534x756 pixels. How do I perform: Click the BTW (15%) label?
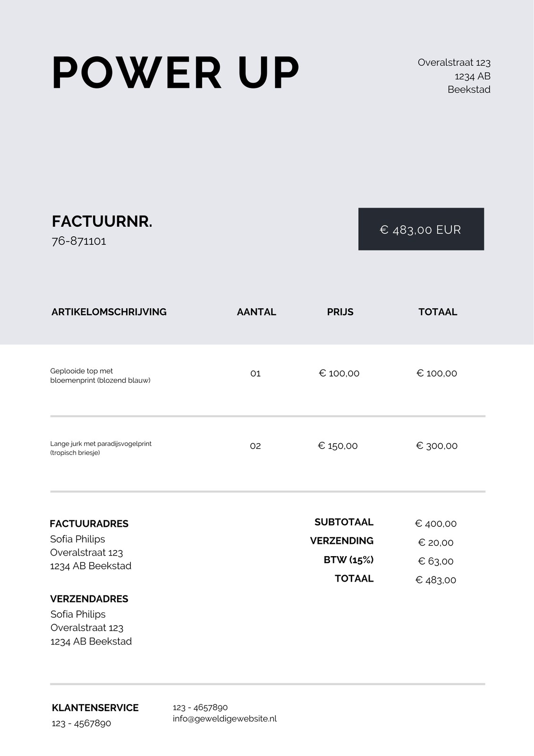click(348, 560)
